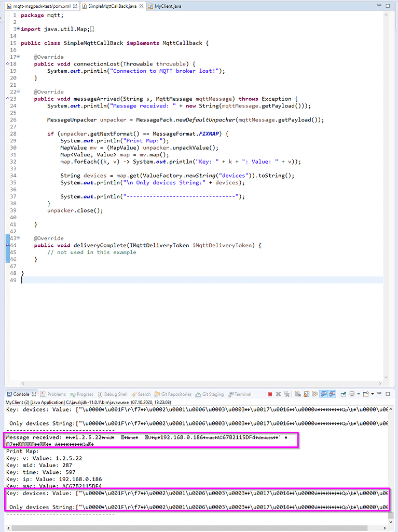398x532 pixels.
Task: Click the Open Console icon
Action: [x=366, y=394]
